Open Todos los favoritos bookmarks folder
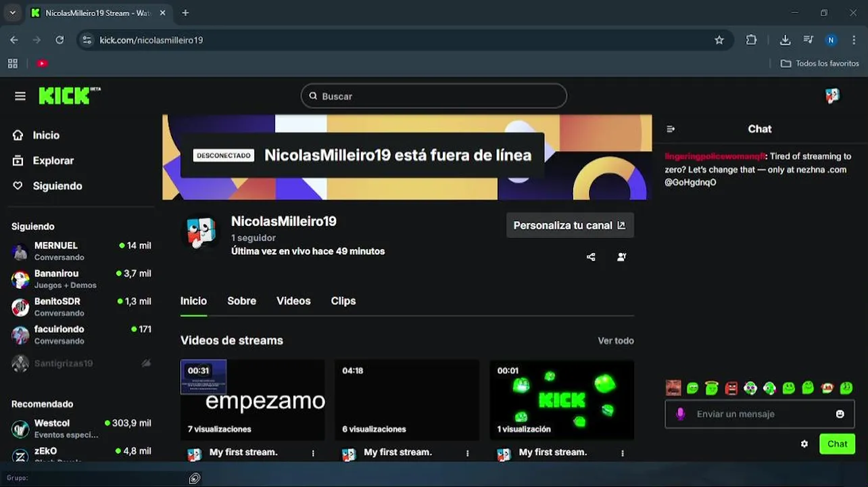This screenshot has height=487, width=868. click(819, 64)
